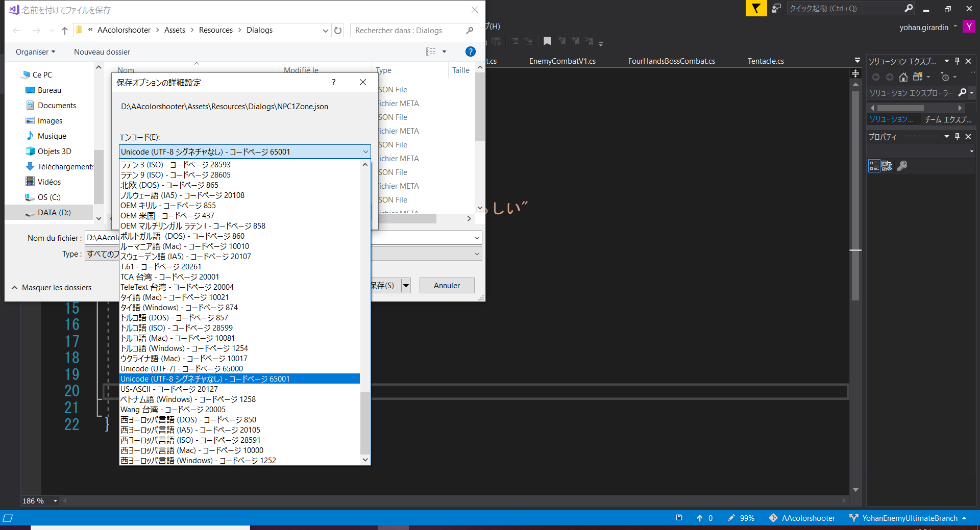The image size is (980, 530).
Task: Sort Properties alphabetically icon
Action: [x=887, y=165]
